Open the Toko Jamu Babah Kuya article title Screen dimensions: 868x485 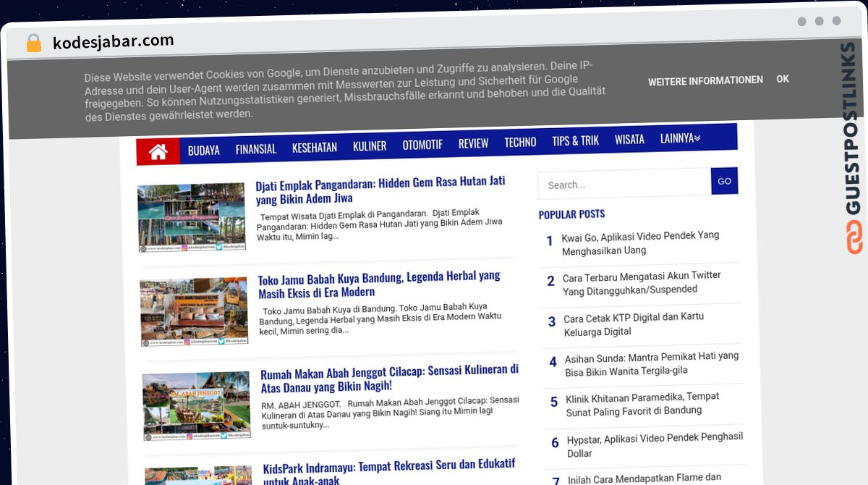[x=380, y=284]
